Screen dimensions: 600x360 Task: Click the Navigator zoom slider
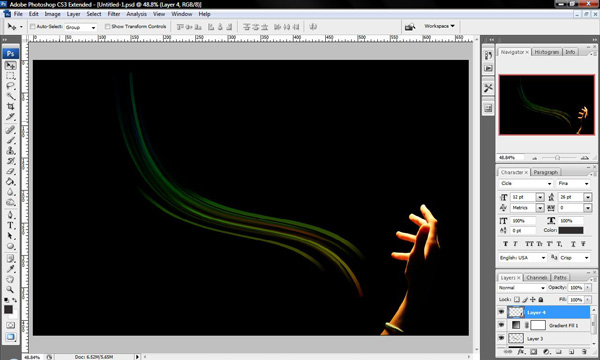[x=558, y=158]
